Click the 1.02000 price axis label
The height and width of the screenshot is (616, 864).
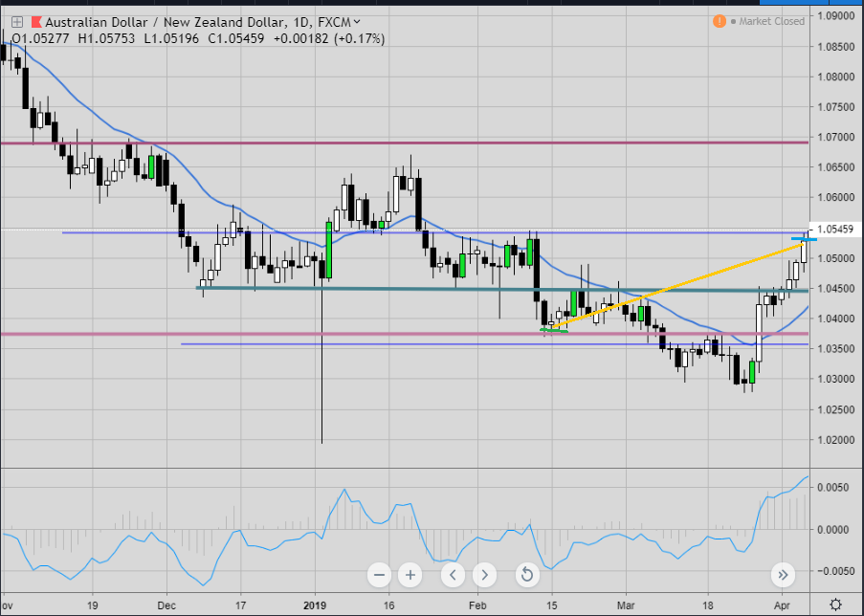click(836, 440)
